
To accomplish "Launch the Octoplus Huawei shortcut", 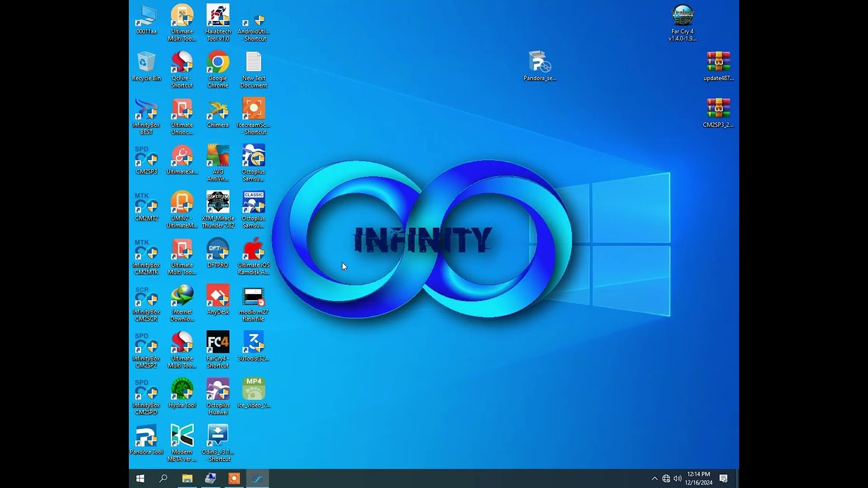I will pyautogui.click(x=218, y=396).
